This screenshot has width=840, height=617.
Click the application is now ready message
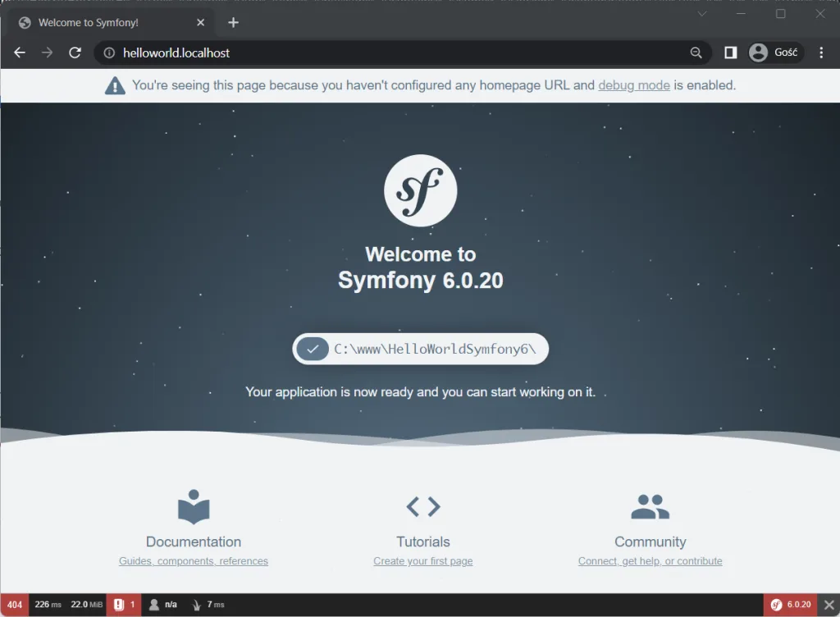[421, 392]
